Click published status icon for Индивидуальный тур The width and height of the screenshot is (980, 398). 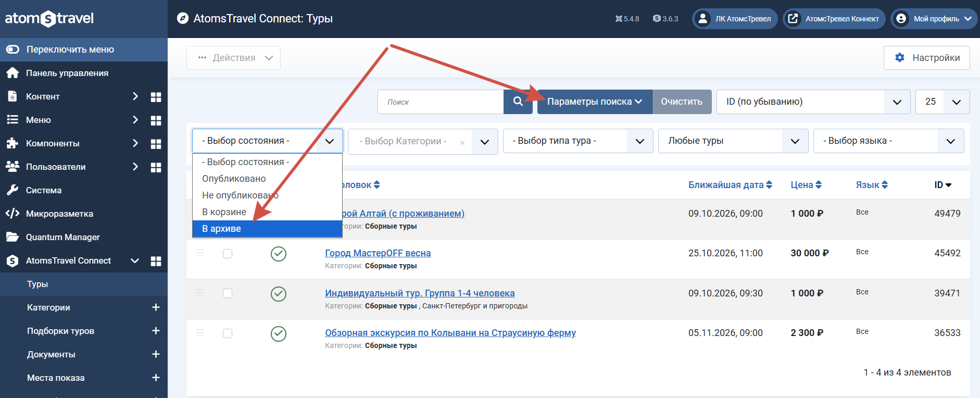(x=279, y=294)
